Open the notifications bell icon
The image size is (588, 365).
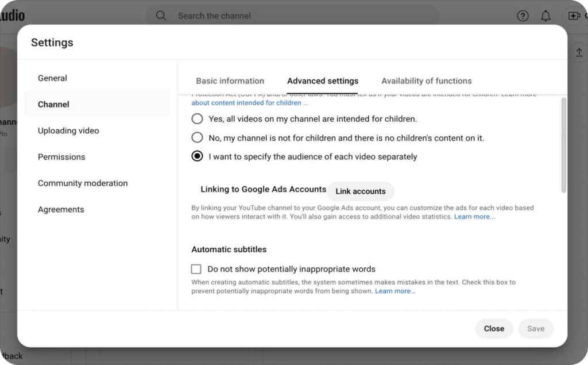[546, 16]
